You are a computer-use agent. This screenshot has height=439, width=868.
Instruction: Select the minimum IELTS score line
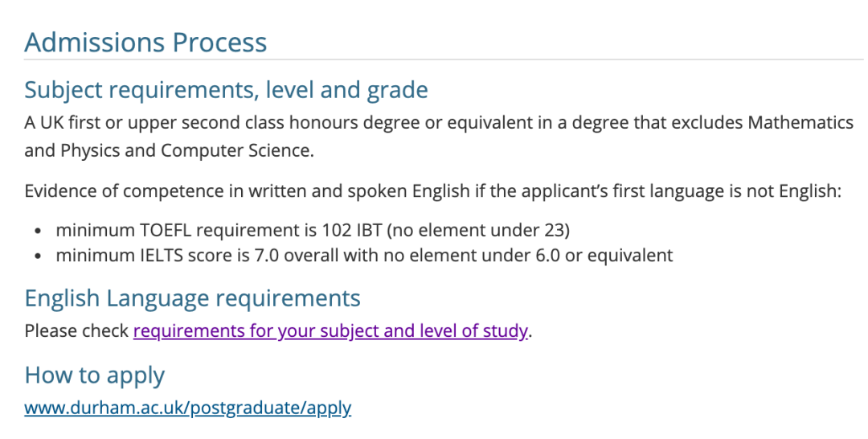pos(364,255)
